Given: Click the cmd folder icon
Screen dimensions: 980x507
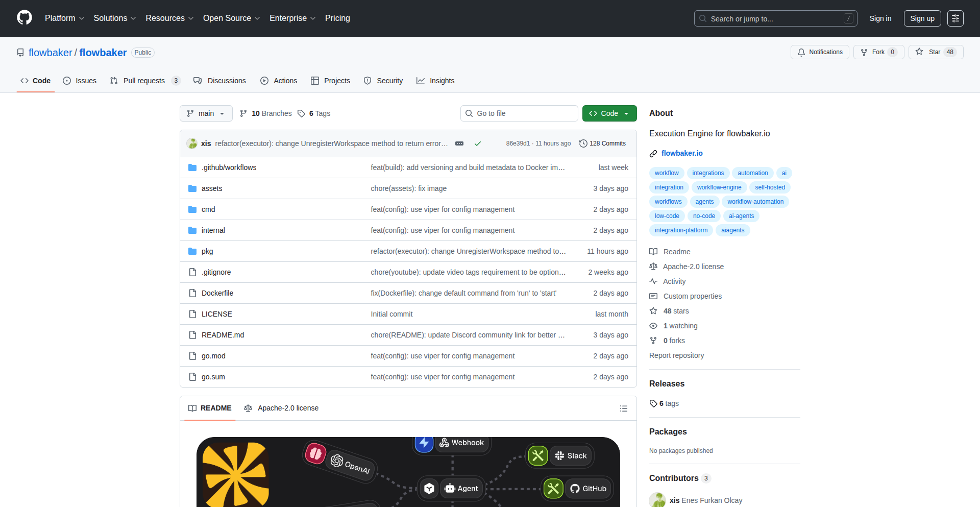Looking at the screenshot, I should tap(192, 209).
